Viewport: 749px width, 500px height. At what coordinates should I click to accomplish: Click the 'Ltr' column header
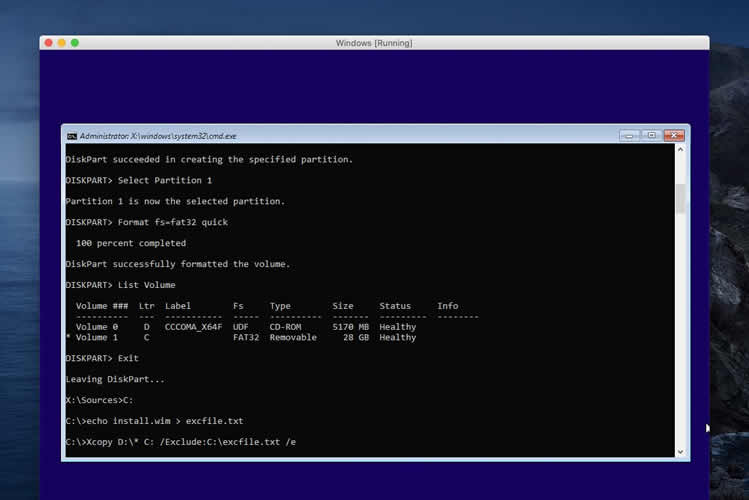click(x=147, y=306)
